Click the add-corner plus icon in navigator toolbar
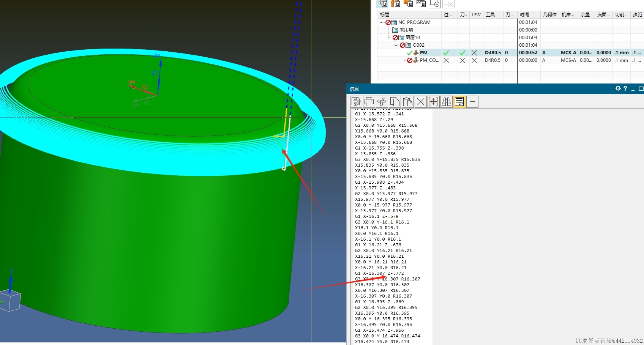This screenshot has height=345, width=644. coord(435,4)
